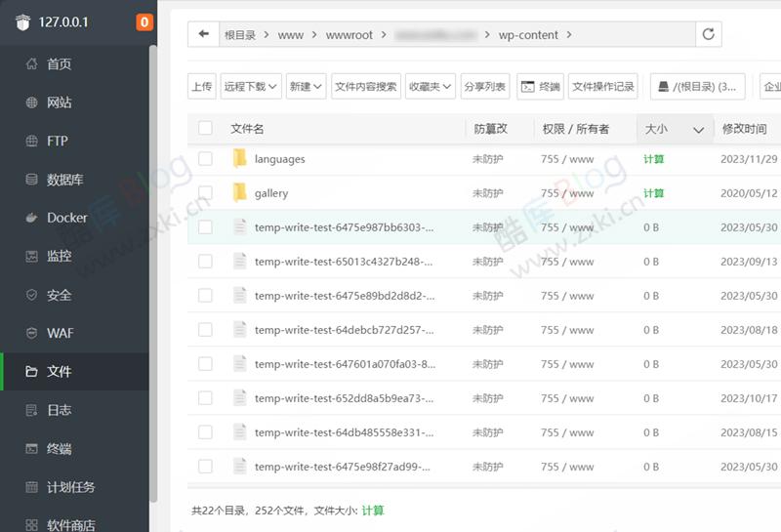This screenshot has height=532, width=781.
Task: Open file temp-write-test-6475e98f27ad99
Action: coord(343,467)
